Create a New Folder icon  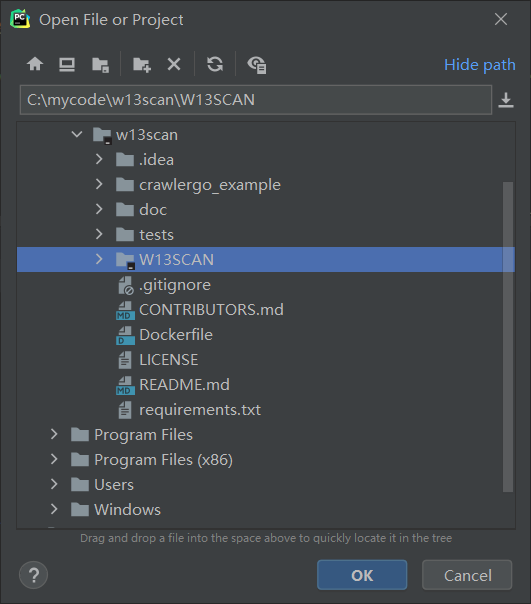click(142, 65)
